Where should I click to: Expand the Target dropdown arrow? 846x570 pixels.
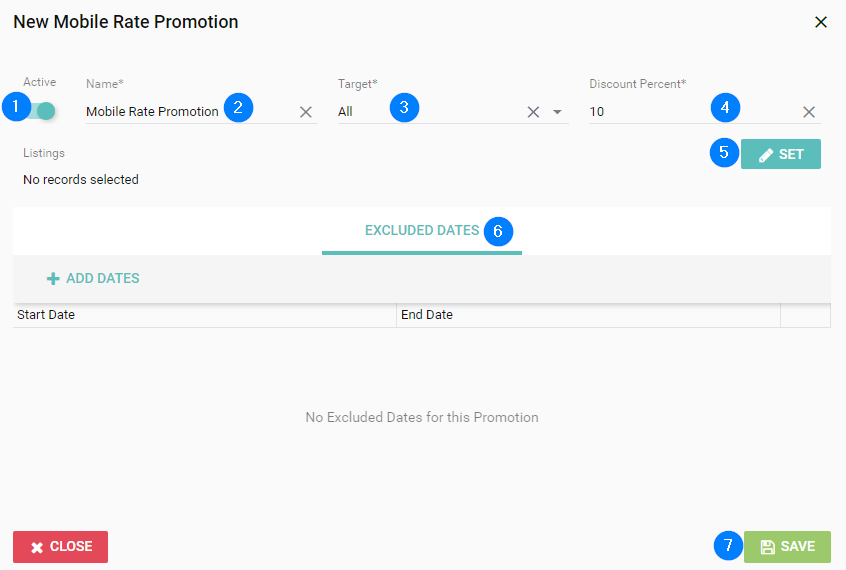tap(558, 112)
